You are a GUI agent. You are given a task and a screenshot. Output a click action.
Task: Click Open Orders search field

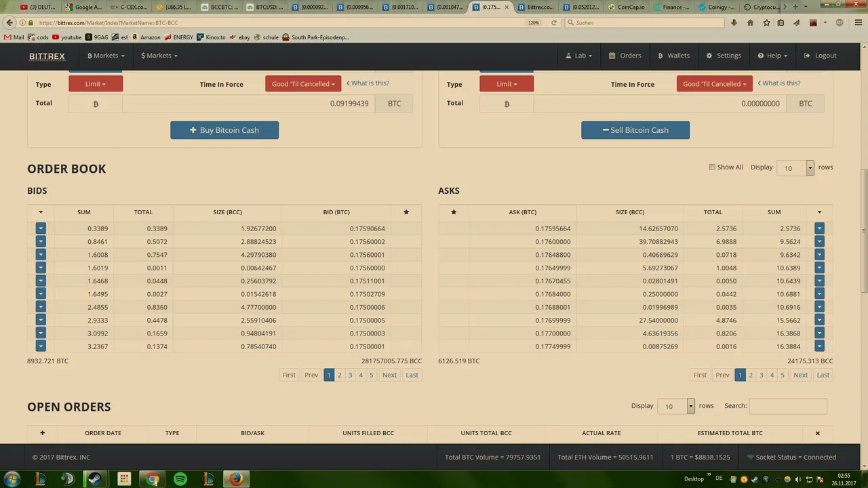(x=788, y=406)
